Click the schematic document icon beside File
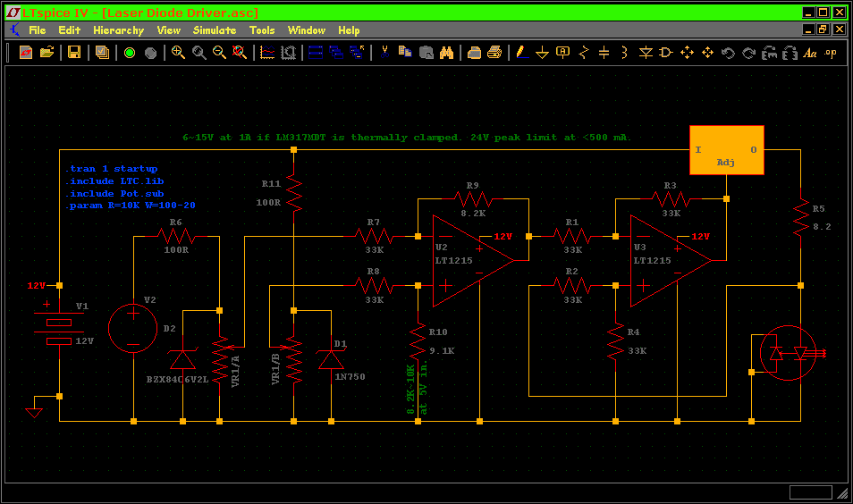853x504 pixels. click(x=14, y=29)
